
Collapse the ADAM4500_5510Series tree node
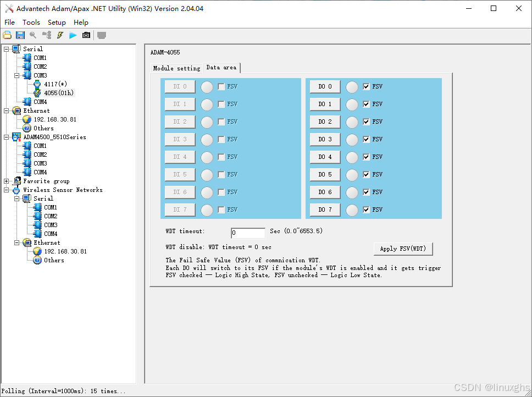[7, 137]
